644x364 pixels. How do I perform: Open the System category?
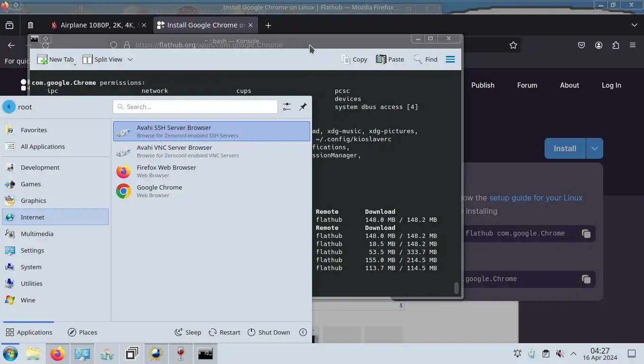[55, 267]
